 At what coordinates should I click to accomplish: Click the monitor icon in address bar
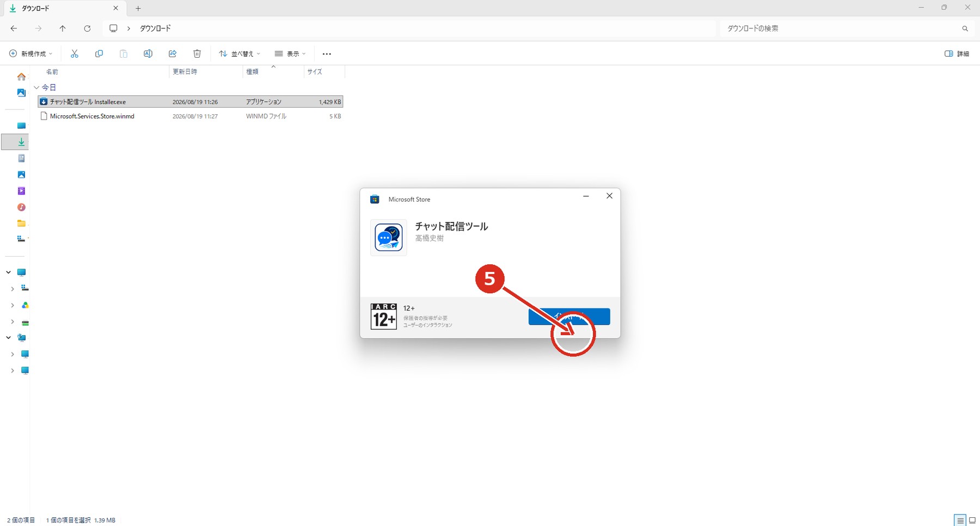pyautogui.click(x=113, y=28)
